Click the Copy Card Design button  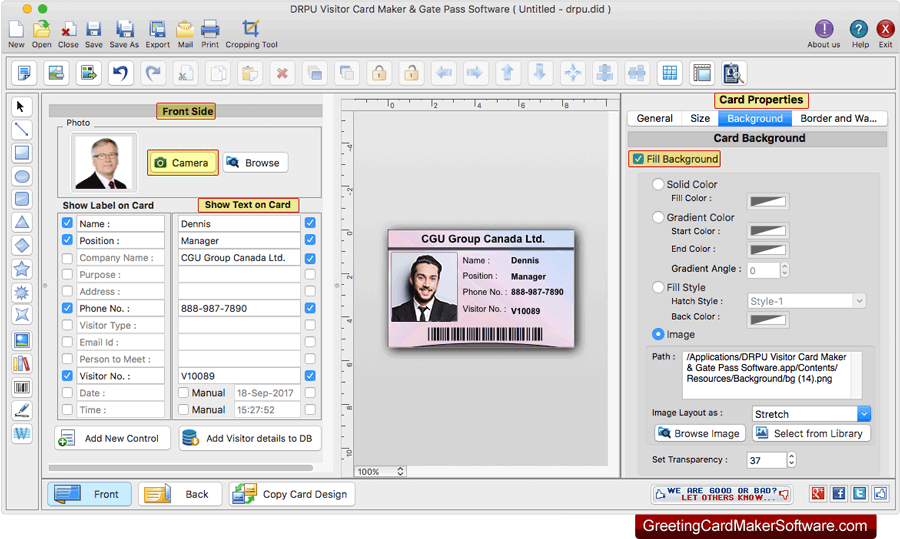click(293, 494)
